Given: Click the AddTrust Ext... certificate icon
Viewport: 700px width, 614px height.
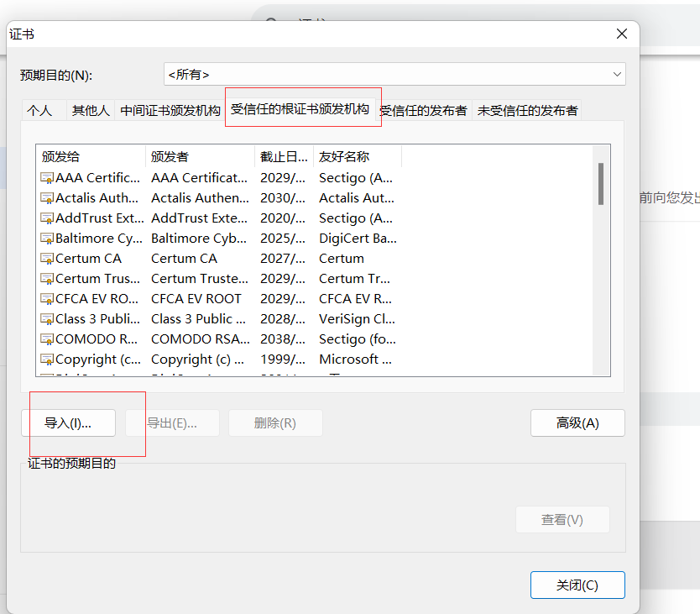Looking at the screenshot, I should (x=47, y=218).
